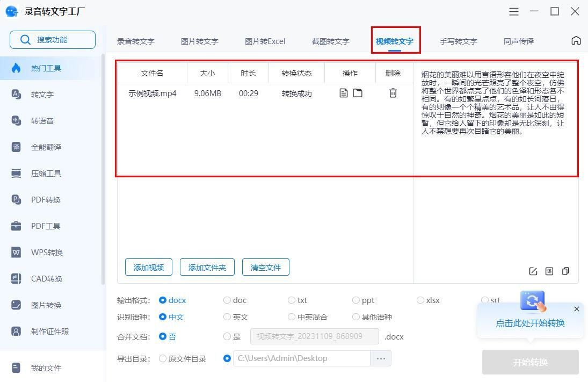Browse export folder with ellipsis button
Viewport: 588px width, 382px height.
tap(381, 358)
